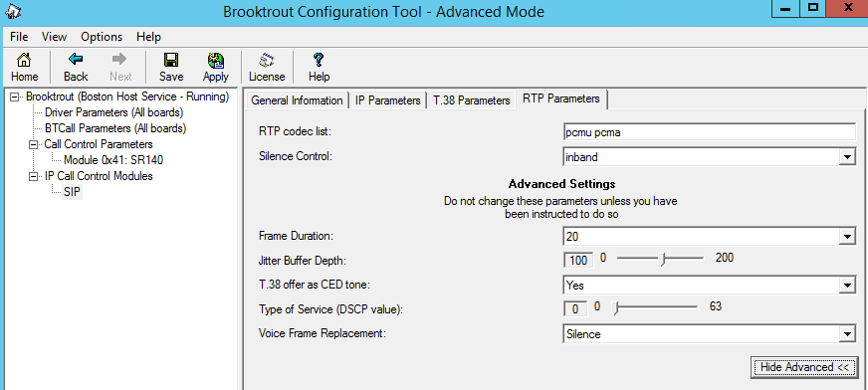Switch to the T.38 Parameters tab

coord(471,100)
